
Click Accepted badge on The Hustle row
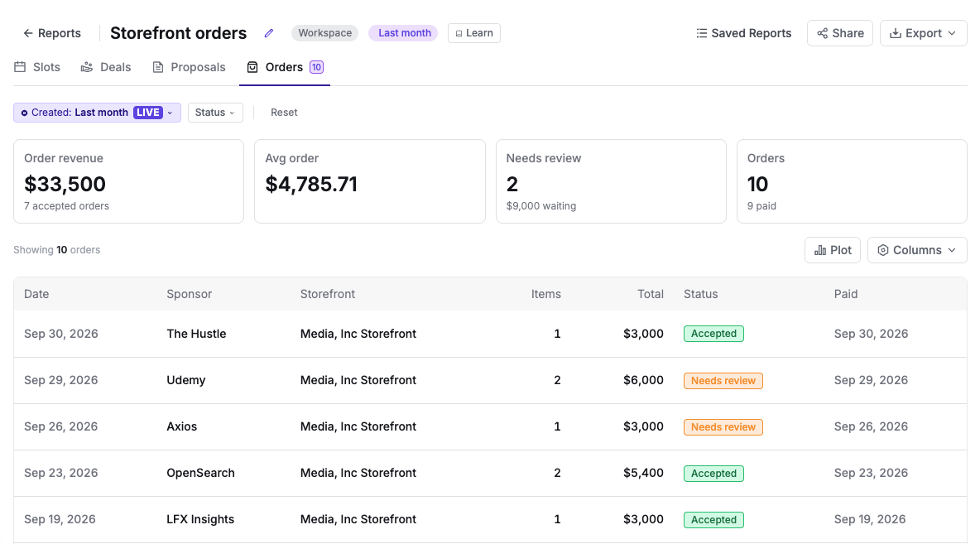click(713, 334)
